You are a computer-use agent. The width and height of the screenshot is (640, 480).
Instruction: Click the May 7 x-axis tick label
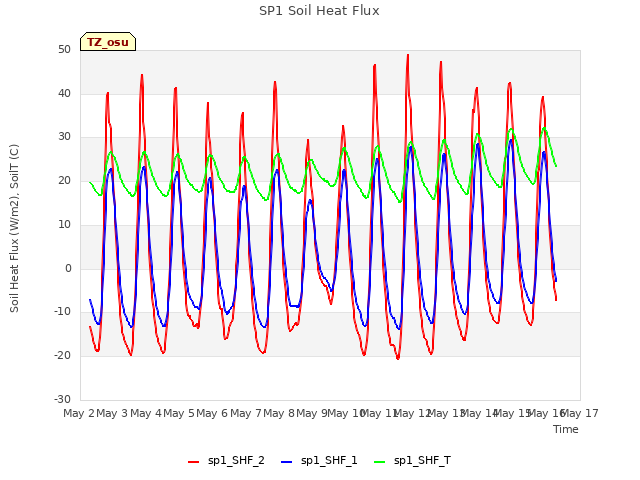pos(246,413)
